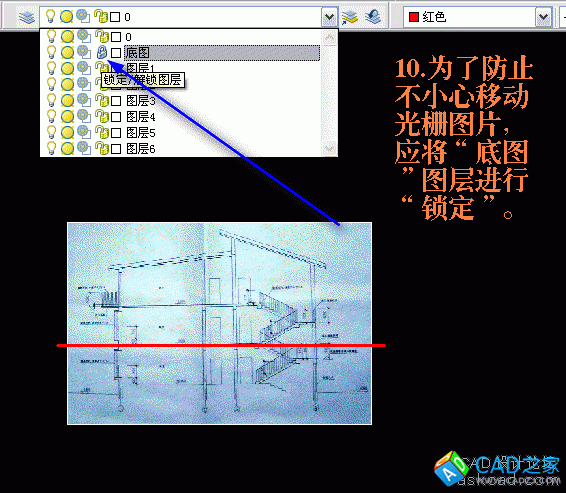Click the color box of 图层3

click(x=116, y=101)
